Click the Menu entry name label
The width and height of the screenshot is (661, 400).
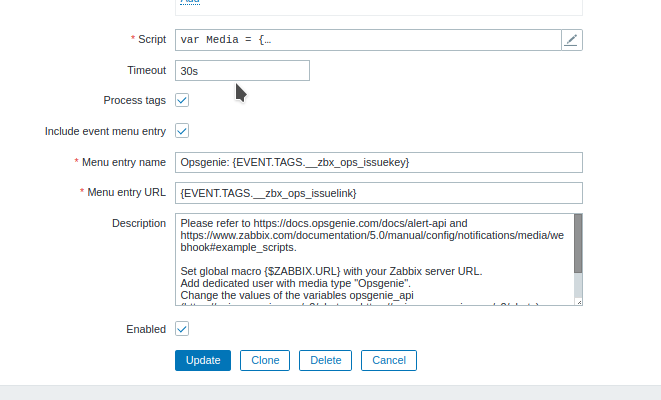[x=124, y=162]
